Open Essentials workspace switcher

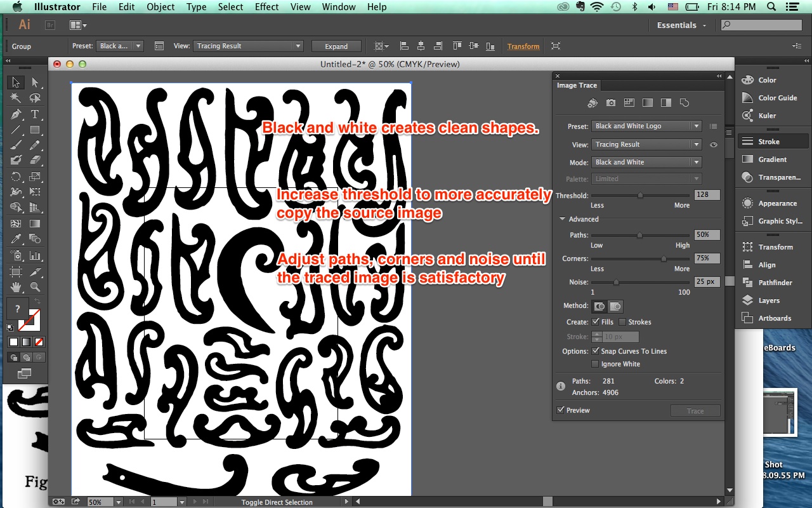pos(681,25)
